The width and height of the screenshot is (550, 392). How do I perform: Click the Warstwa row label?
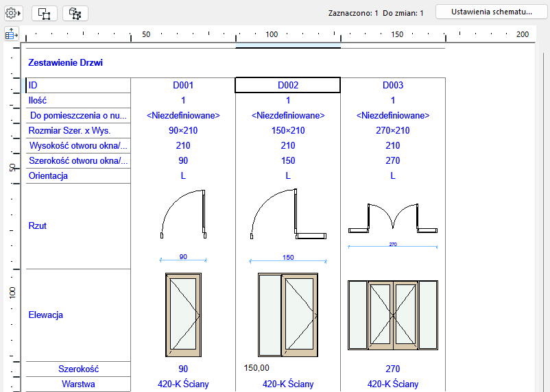78,384
